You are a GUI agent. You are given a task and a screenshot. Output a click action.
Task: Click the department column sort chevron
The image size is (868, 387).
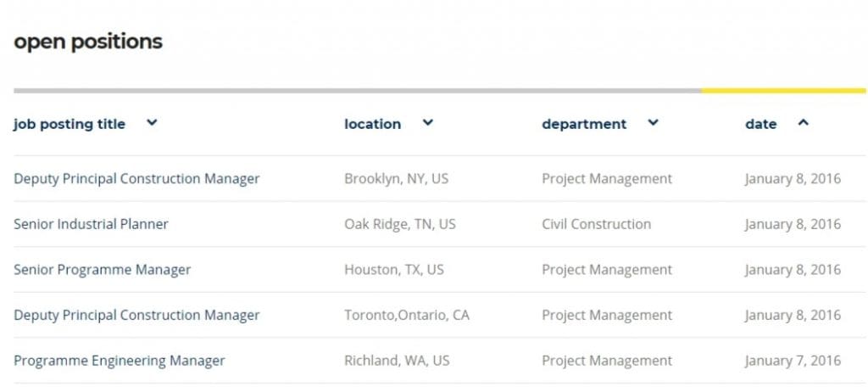653,123
